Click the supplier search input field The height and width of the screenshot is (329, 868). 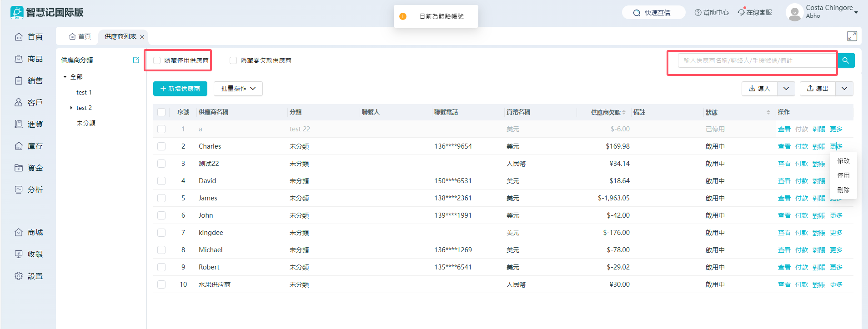coord(757,60)
